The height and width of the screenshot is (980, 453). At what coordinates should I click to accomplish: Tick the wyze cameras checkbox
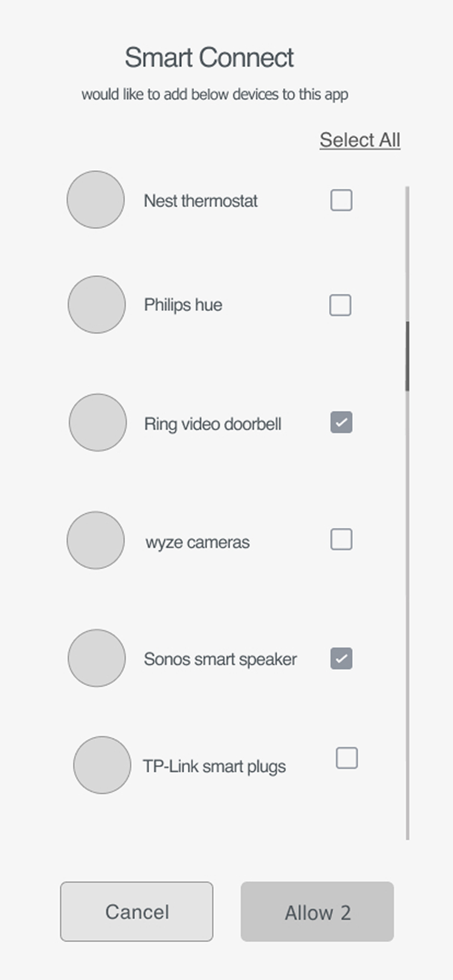click(x=341, y=539)
